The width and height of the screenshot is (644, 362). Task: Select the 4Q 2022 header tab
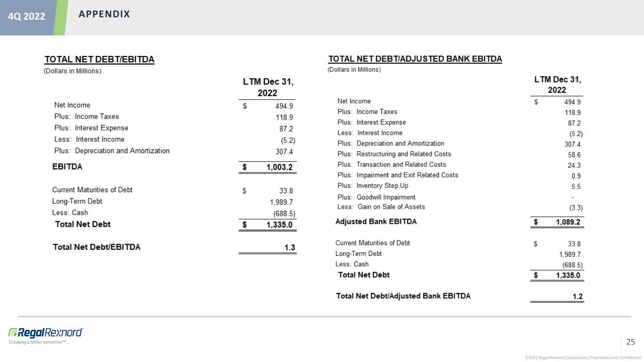26,16
